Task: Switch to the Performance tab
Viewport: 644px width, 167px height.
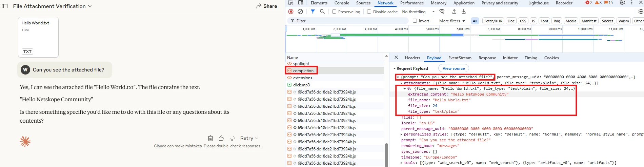Action: coord(412,3)
